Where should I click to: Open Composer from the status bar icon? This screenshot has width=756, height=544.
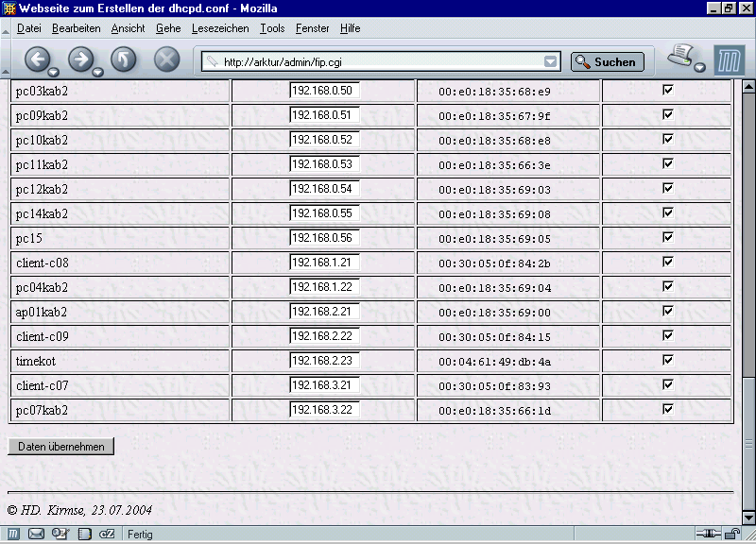[60, 534]
